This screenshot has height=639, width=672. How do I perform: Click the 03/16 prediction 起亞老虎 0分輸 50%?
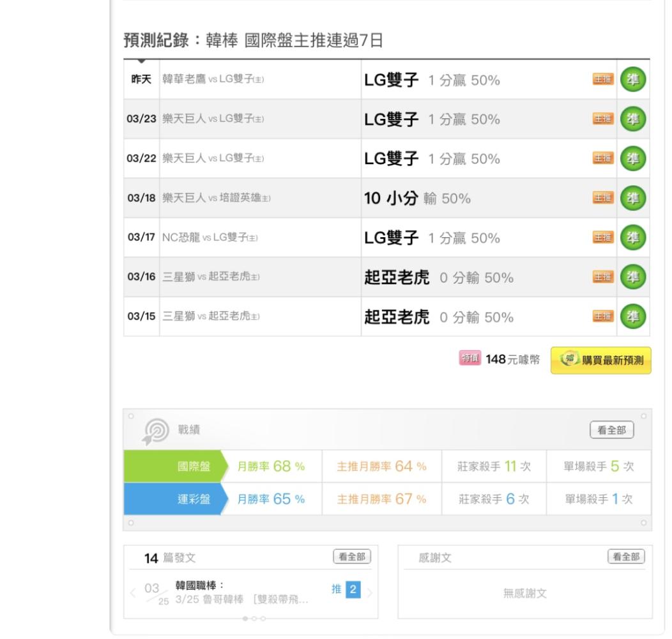pos(439,277)
